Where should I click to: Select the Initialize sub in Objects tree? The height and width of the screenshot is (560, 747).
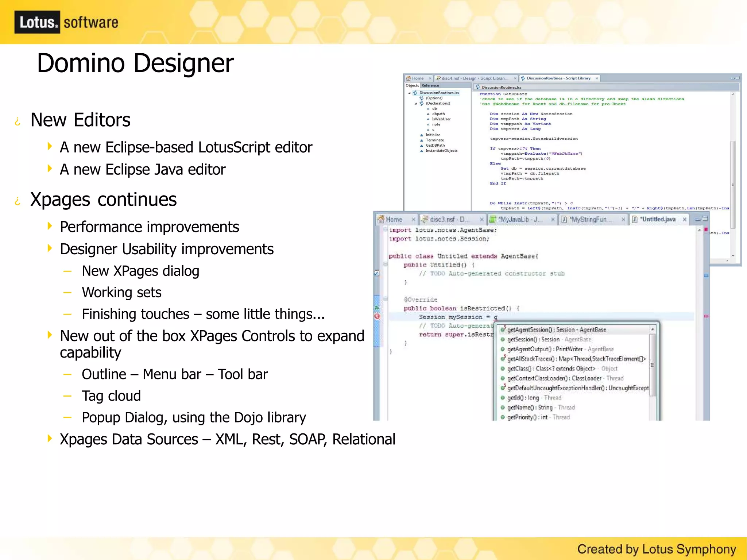tap(433, 135)
